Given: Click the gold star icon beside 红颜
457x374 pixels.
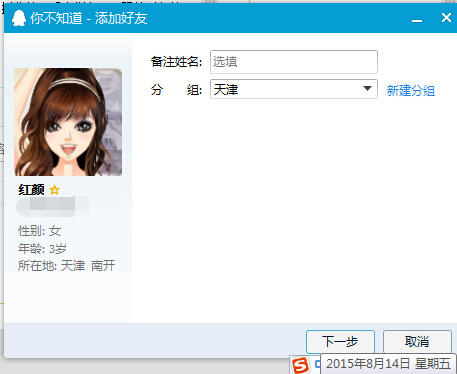Looking at the screenshot, I should 54,190.
